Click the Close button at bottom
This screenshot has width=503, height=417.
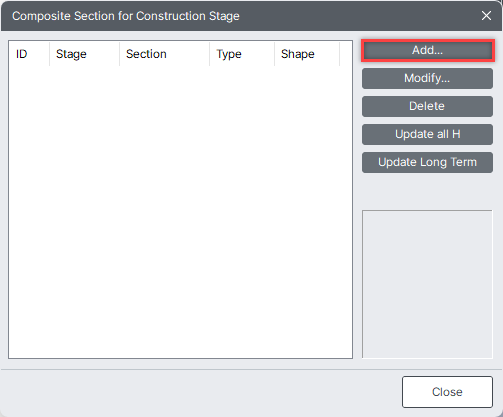pyautogui.click(x=447, y=392)
